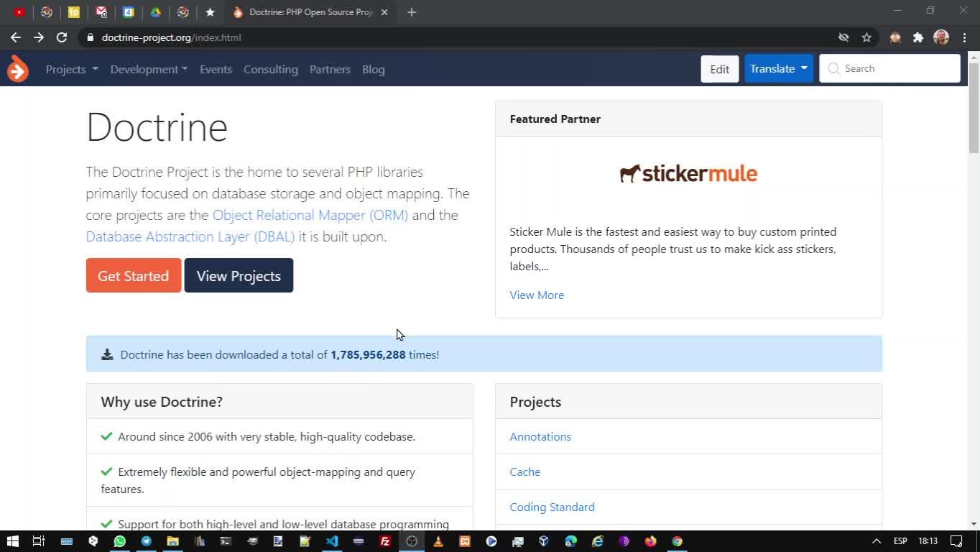Click the download count 1,785,956,288
This screenshot has width=980, height=552.
368,354
